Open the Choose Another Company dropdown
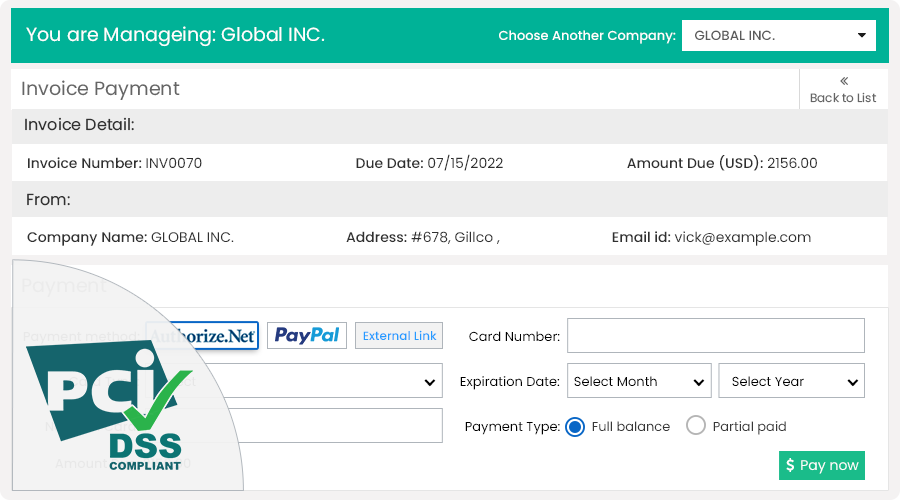The image size is (900, 500). 778,36
